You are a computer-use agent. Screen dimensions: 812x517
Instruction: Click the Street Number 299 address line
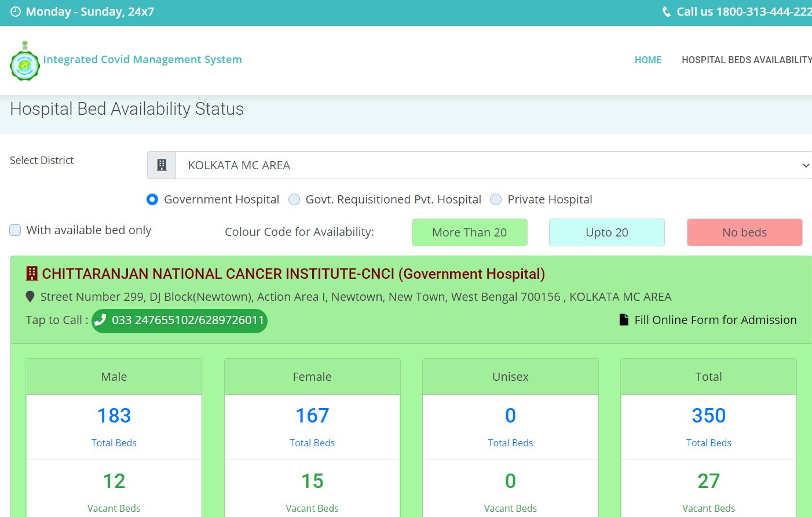356,297
